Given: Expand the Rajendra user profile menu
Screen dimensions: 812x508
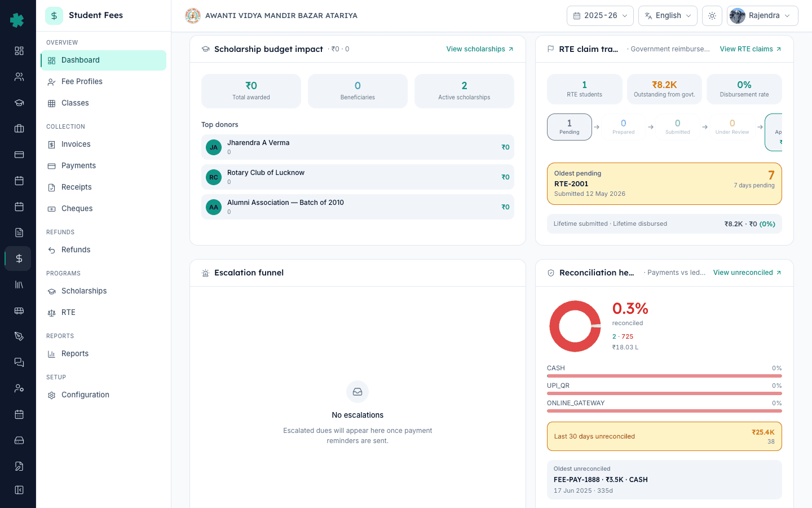Looking at the screenshot, I should pos(762,16).
